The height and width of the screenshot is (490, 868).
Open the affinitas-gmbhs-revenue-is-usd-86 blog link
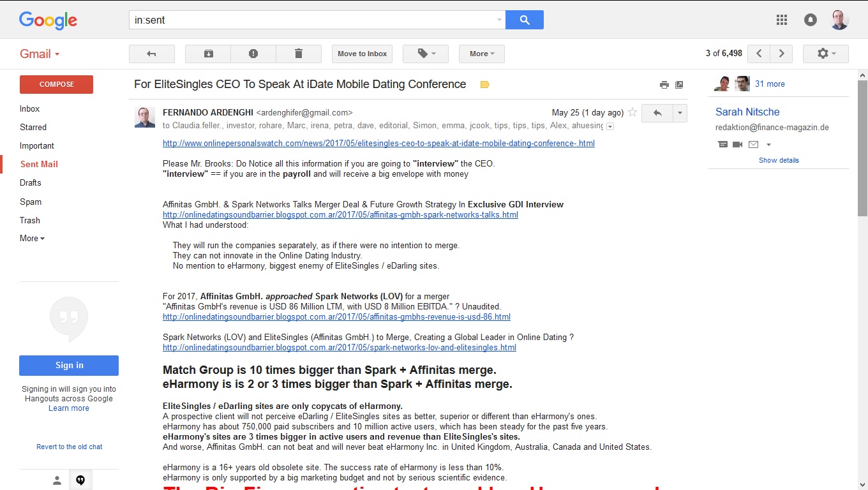[x=336, y=316]
